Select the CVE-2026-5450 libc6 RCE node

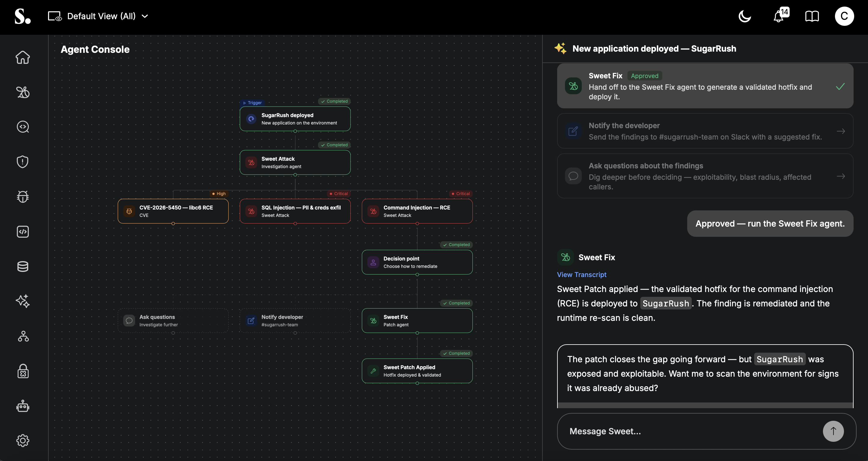173,211
